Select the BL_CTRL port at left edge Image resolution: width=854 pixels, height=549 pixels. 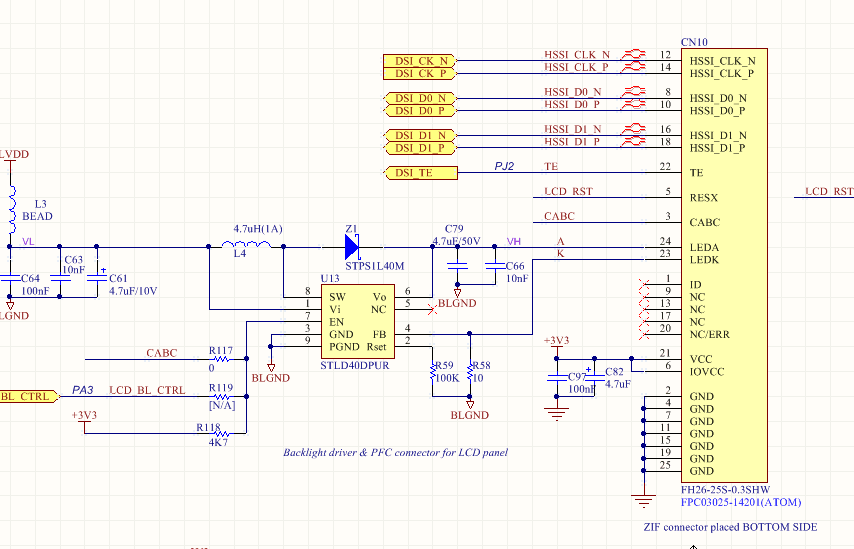coord(26,396)
